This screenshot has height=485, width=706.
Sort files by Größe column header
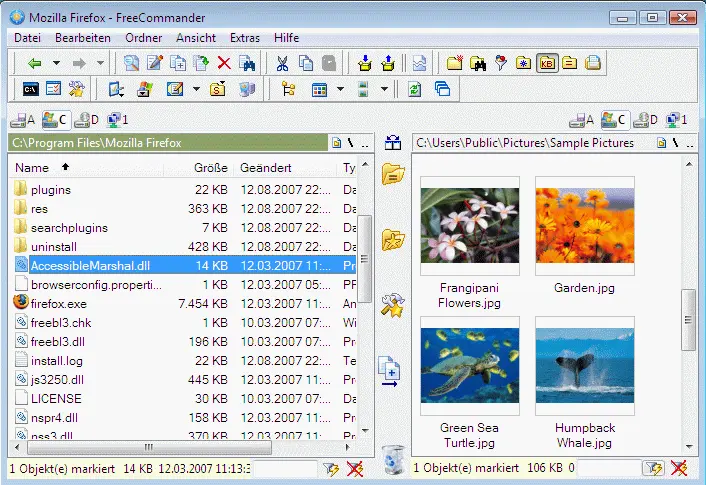coord(210,168)
